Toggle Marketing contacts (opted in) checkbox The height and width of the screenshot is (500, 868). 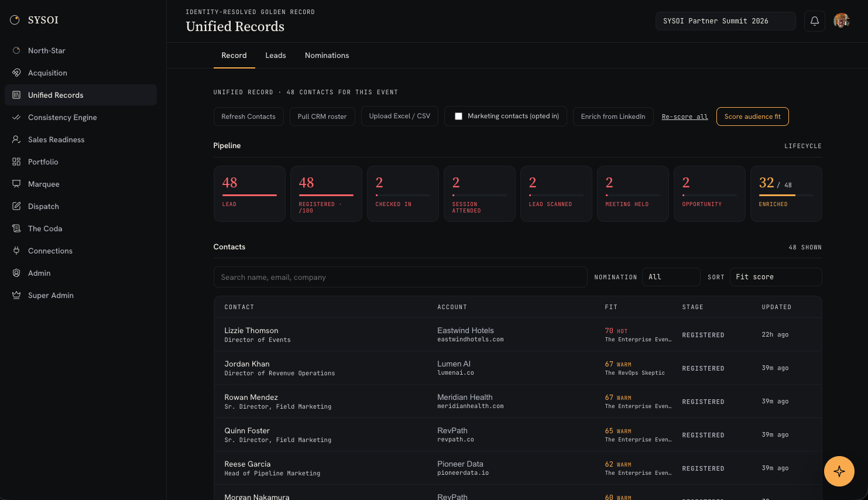tap(459, 116)
